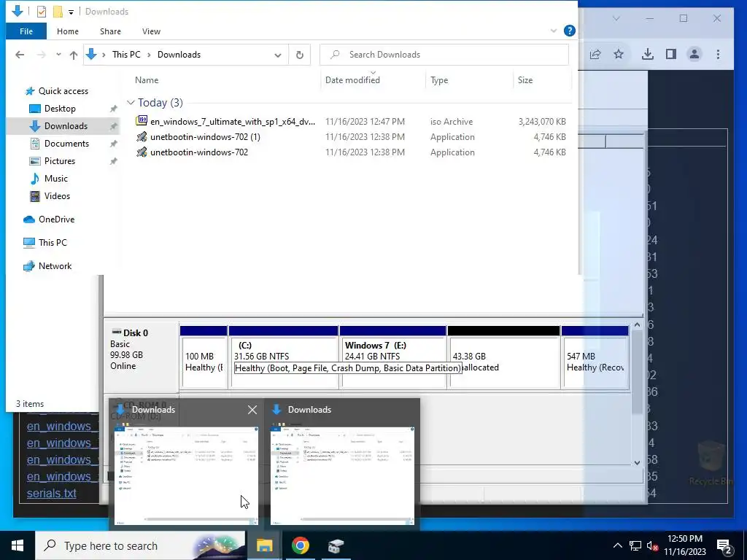747x560 pixels.
Task: Click Chrome's share page icon
Action: 595,54
